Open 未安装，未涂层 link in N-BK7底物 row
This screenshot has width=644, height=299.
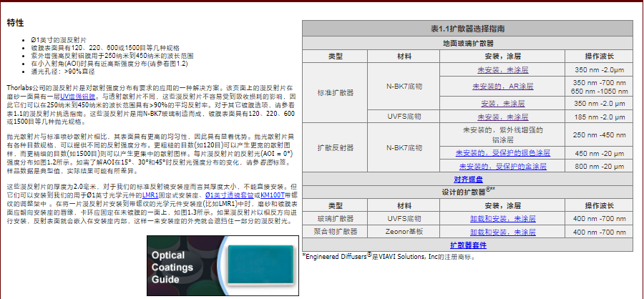pyautogui.click(x=502, y=69)
